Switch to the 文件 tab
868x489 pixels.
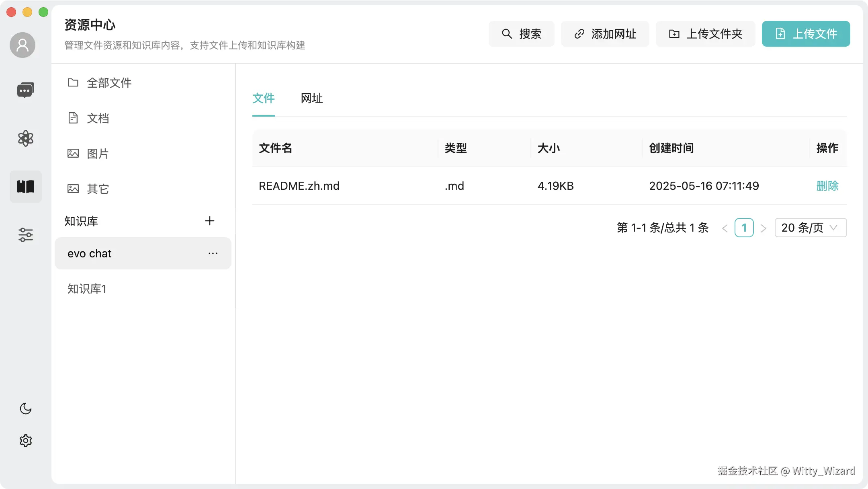pos(264,99)
